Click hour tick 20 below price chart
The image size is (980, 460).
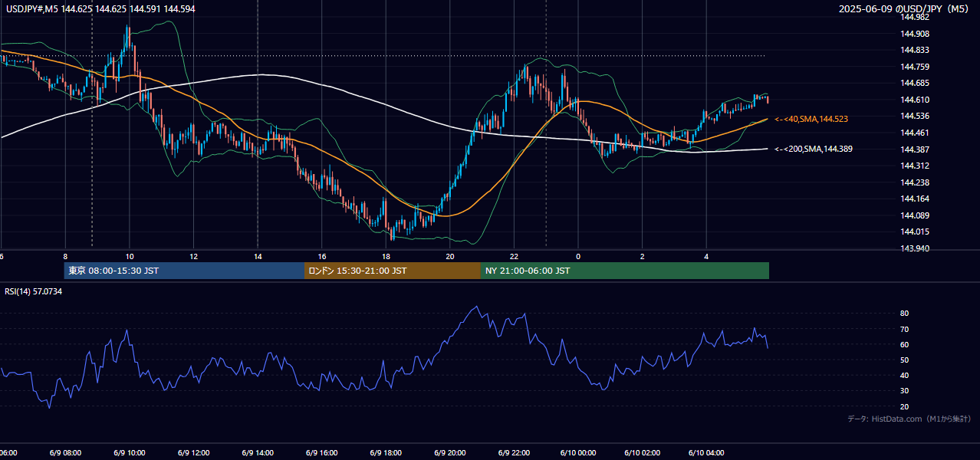(450, 256)
